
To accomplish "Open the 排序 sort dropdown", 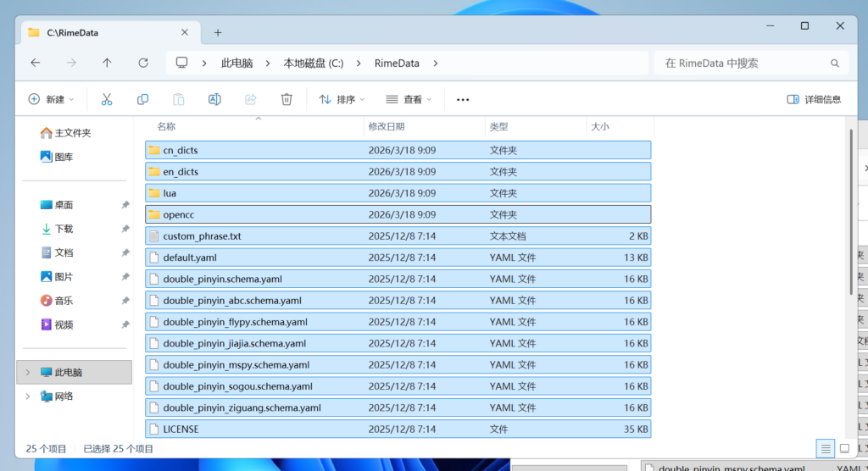I will (344, 99).
